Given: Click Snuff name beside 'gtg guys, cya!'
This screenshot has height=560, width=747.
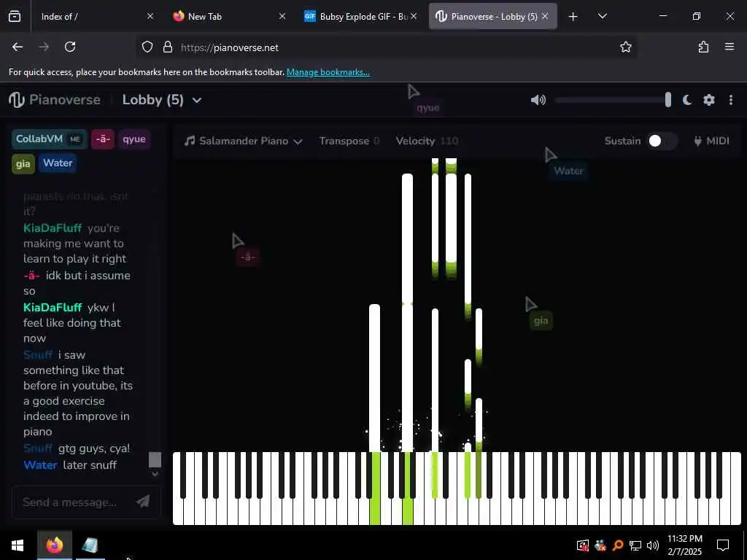Looking at the screenshot, I should [38, 448].
